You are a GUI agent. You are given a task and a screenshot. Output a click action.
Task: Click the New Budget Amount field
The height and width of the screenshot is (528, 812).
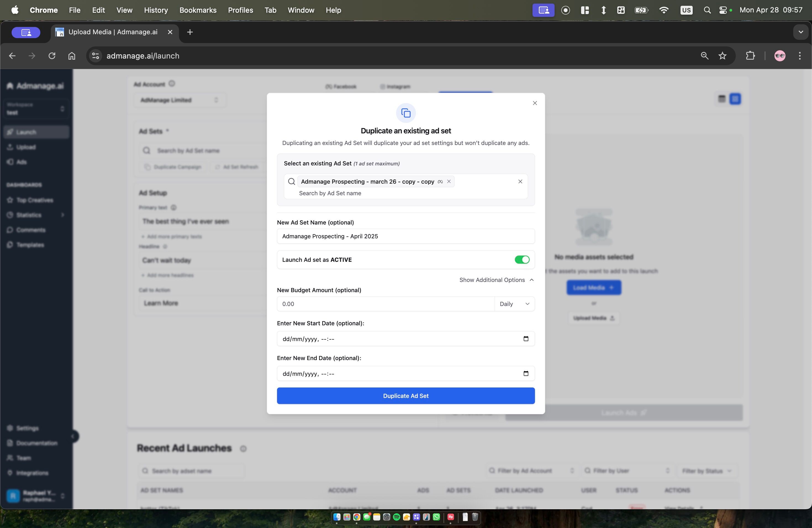coord(386,304)
